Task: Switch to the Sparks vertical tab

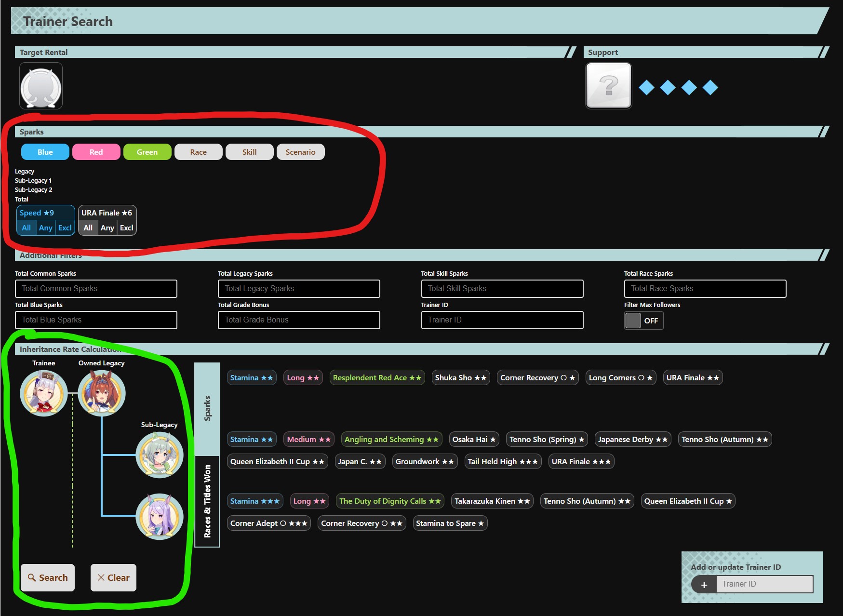Action: pyautogui.click(x=207, y=408)
